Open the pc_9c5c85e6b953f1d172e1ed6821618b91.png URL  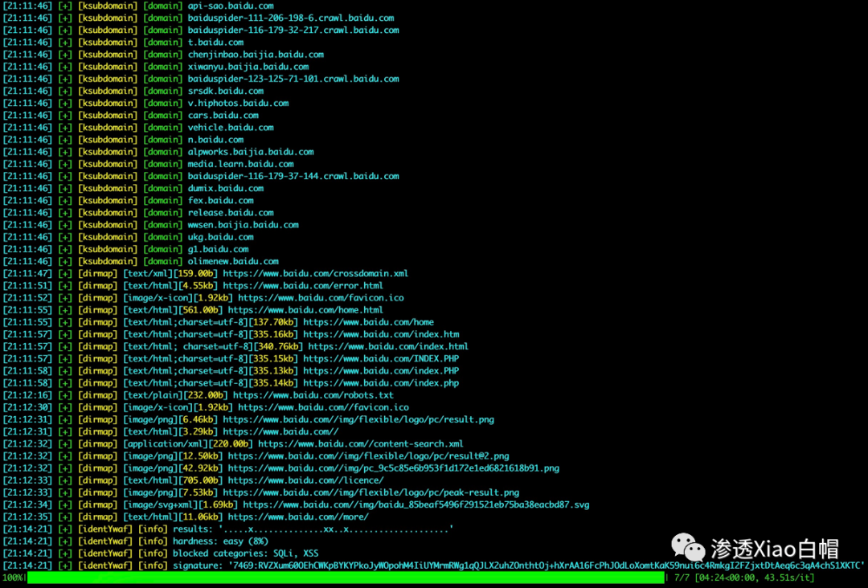coord(394,468)
